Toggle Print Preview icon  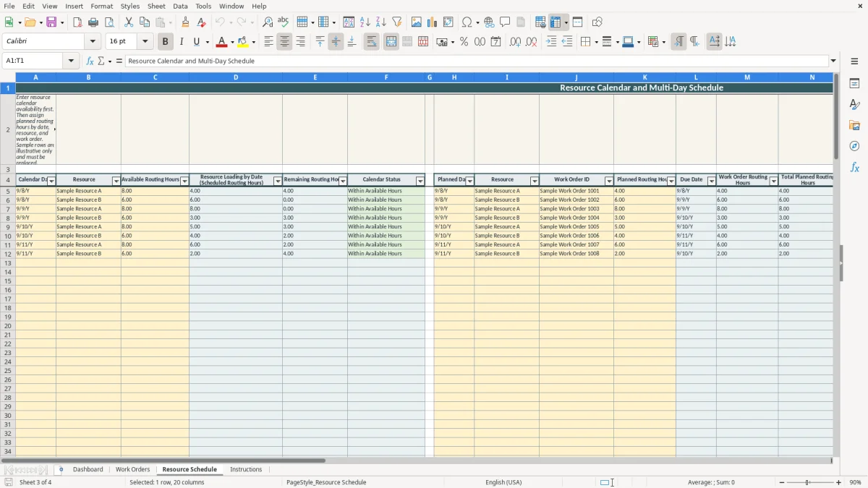[109, 22]
